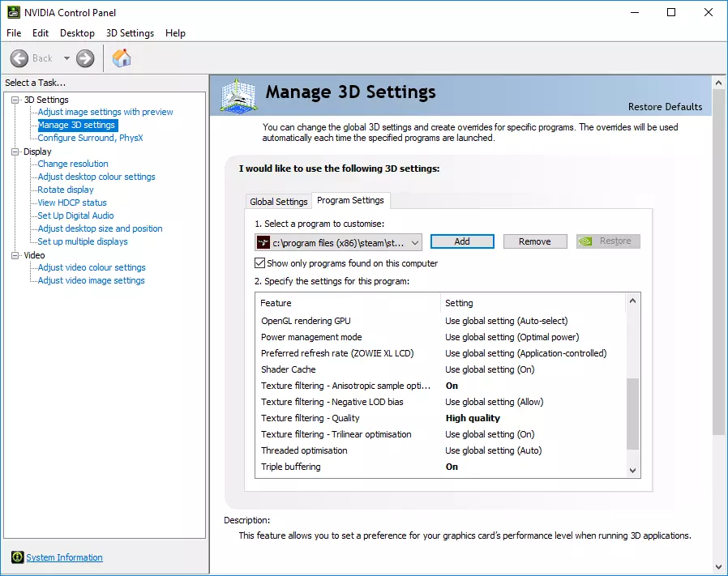This screenshot has height=576, width=728.
Task: Select the Shader Cache row
Action: tap(440, 369)
